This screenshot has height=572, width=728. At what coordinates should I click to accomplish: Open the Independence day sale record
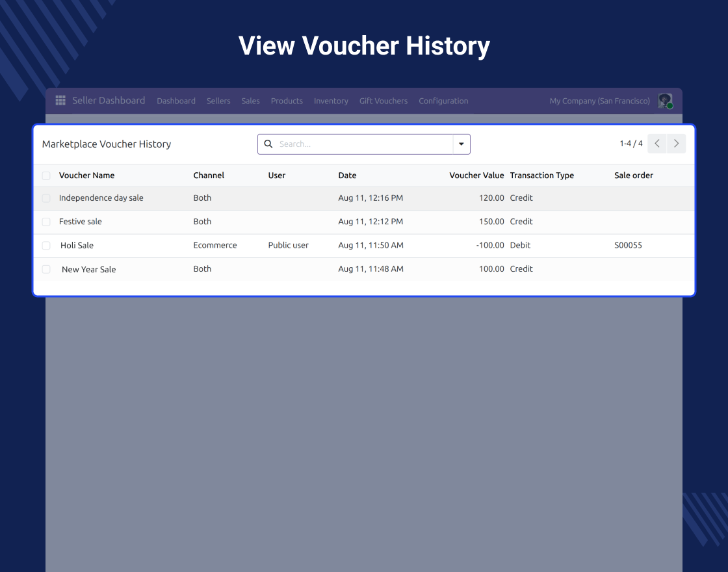pyautogui.click(x=101, y=198)
